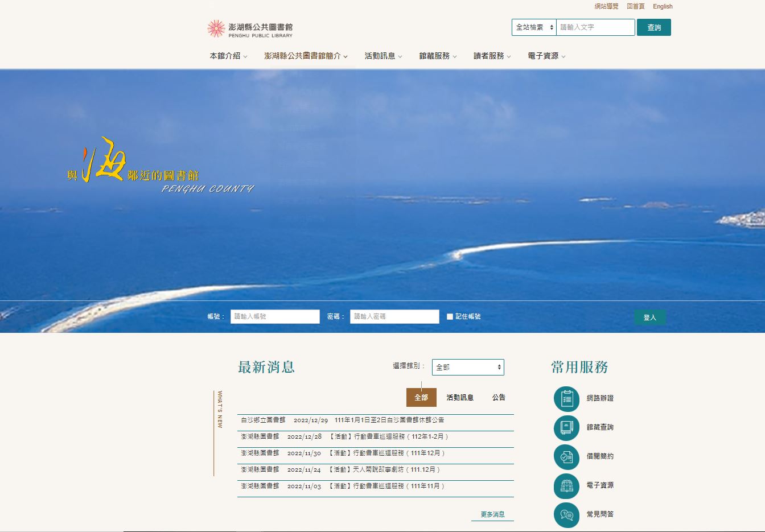
Task: Expand the 電子資源 navigation menu
Action: [x=546, y=56]
